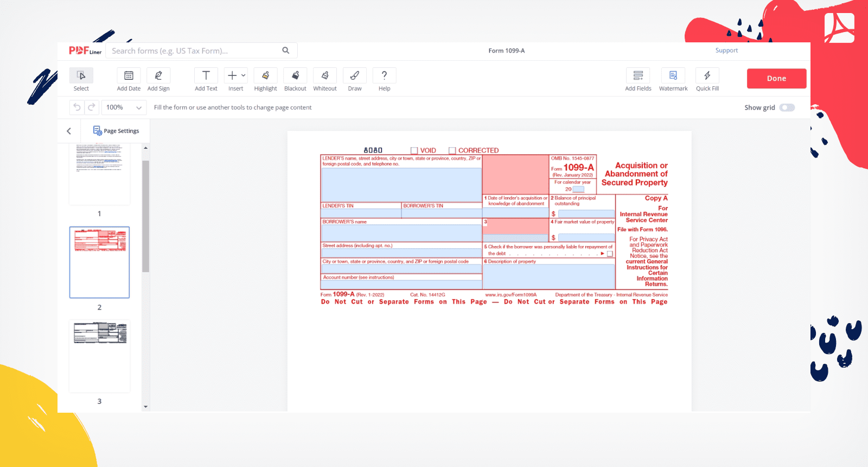Click the search magnifier icon
Viewport: 868px width, 467px height.
click(x=286, y=51)
